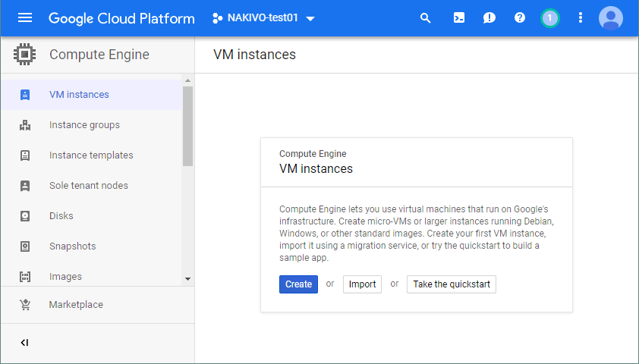Image resolution: width=639 pixels, height=364 pixels.
Task: Click the Compute Engine chip icon
Action: (x=25, y=55)
